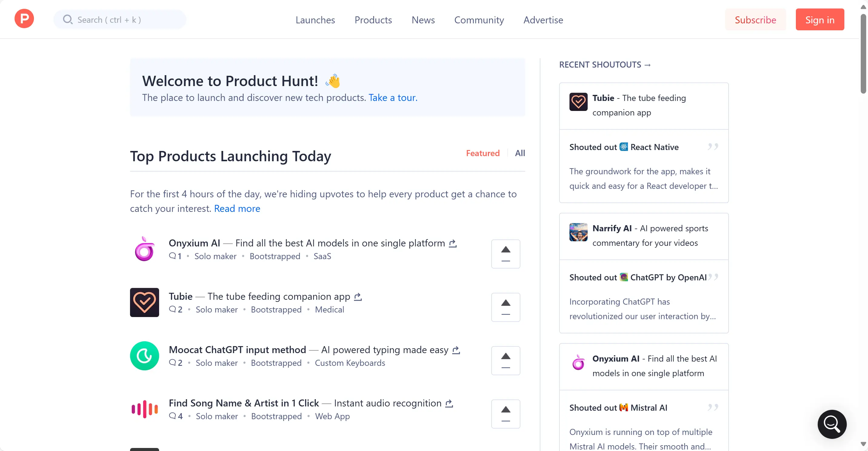
Task: Open Onyxium AI external link icon
Action: (452, 243)
